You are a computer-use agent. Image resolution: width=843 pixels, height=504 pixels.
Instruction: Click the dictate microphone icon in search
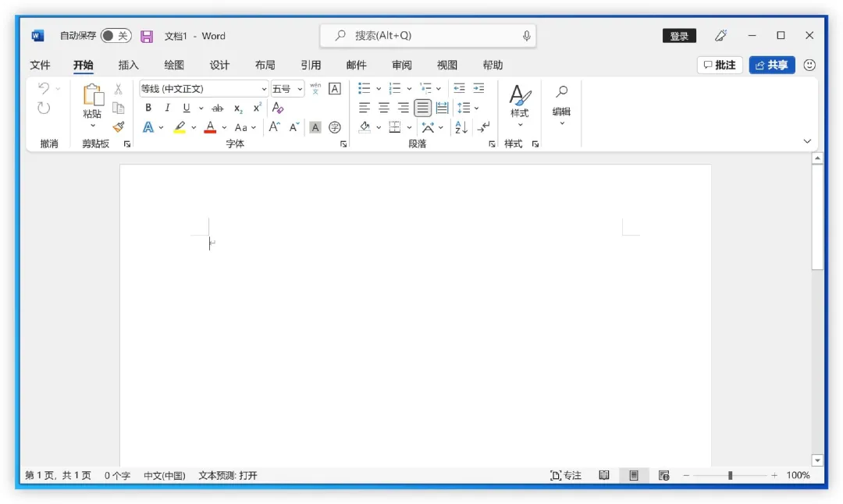(526, 36)
